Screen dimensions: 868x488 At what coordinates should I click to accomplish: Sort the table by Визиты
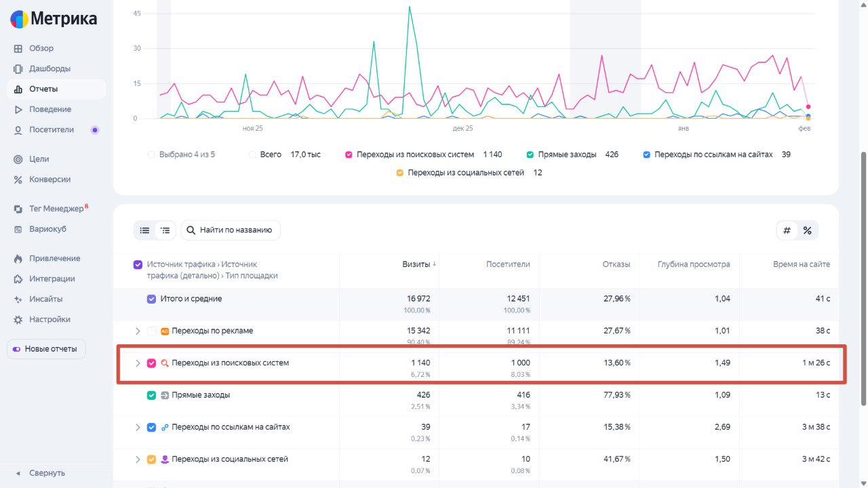[416, 264]
